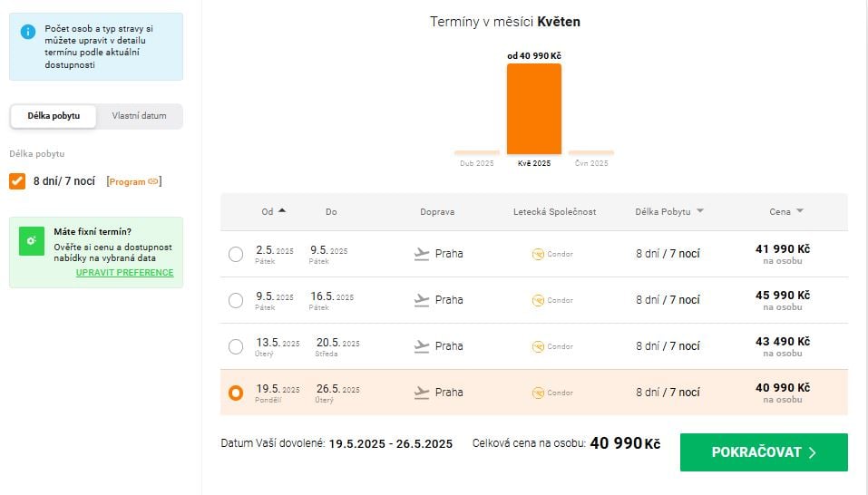Open the Délka Pobytu column dropdown arrow
The height and width of the screenshot is (495, 868).
[x=700, y=211]
